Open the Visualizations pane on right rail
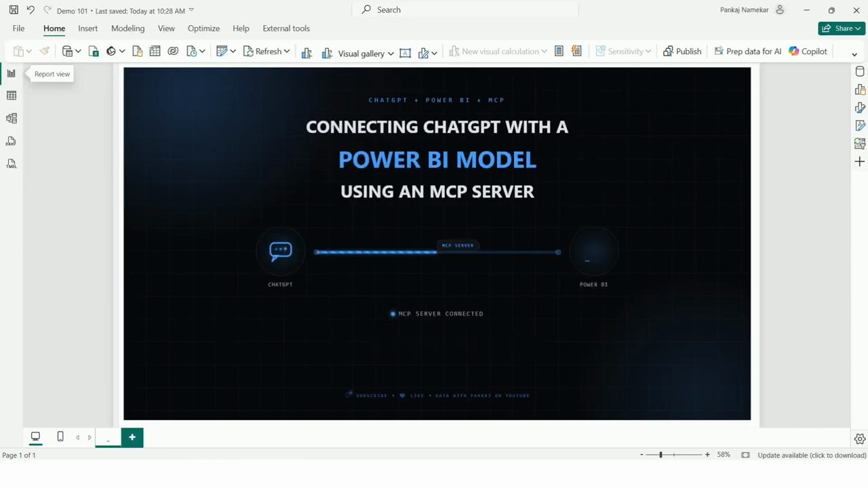 tap(860, 89)
